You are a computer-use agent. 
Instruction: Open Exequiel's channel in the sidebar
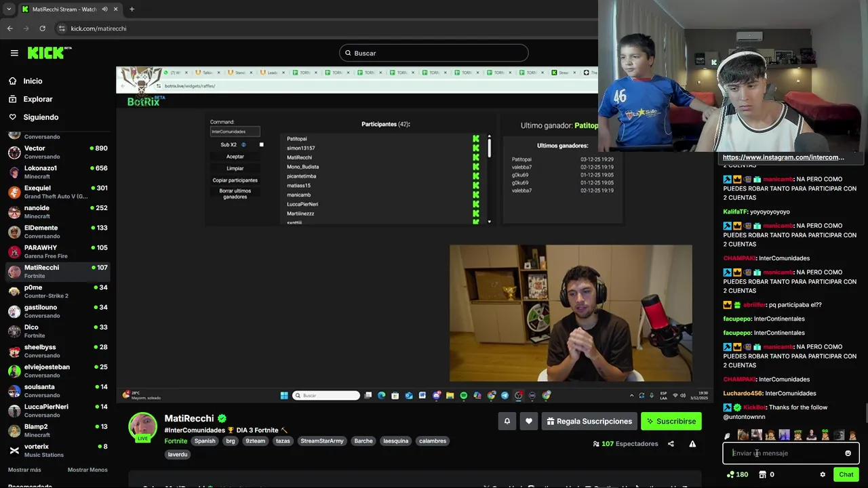tap(58, 192)
